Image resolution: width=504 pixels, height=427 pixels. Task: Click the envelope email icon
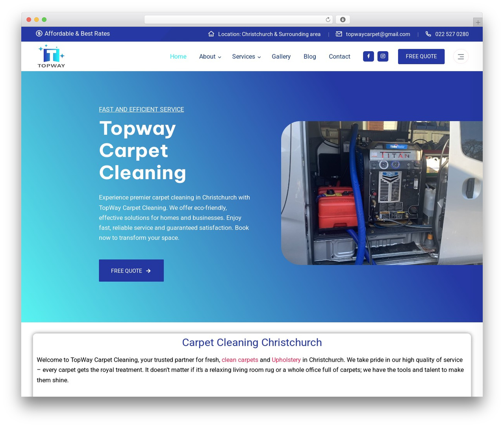coord(339,34)
